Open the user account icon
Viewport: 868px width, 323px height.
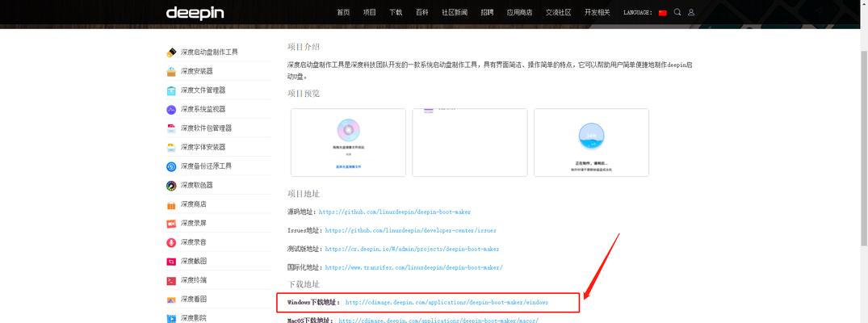tap(691, 12)
